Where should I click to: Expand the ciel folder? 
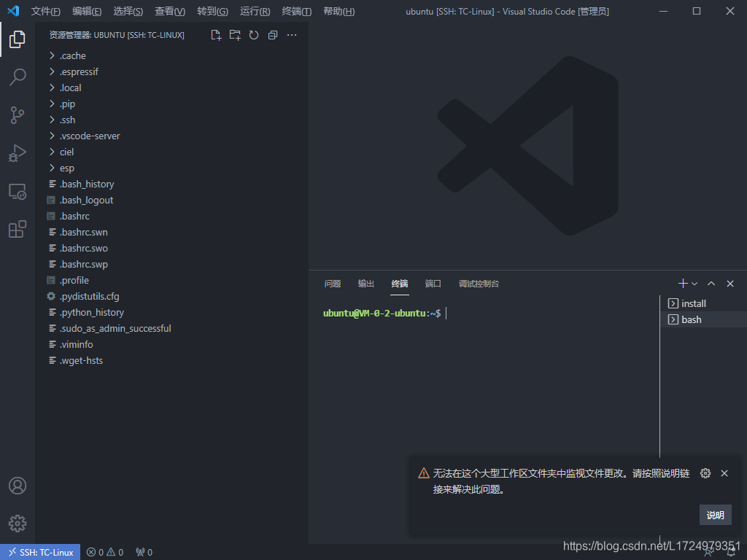coord(172,152)
